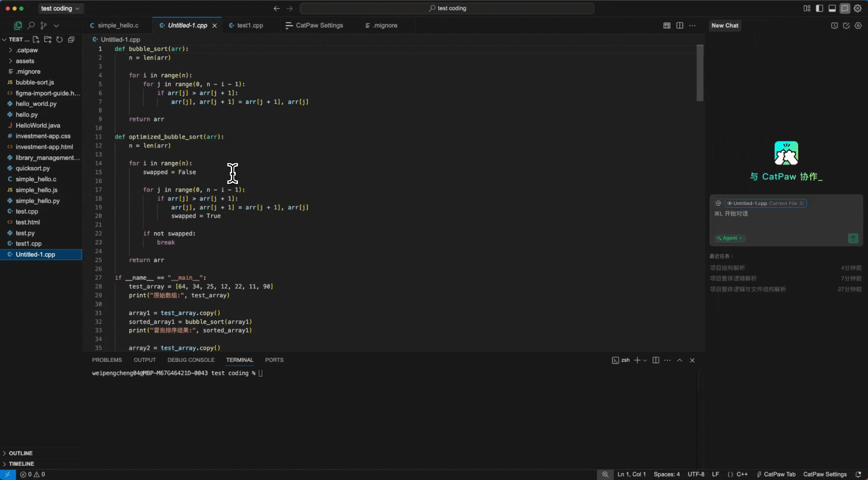Click the New File icon in explorer

coord(36,40)
